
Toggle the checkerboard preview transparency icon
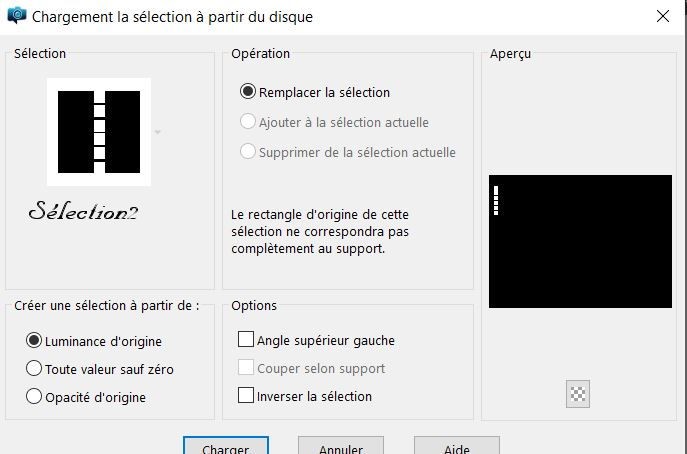pyautogui.click(x=578, y=394)
